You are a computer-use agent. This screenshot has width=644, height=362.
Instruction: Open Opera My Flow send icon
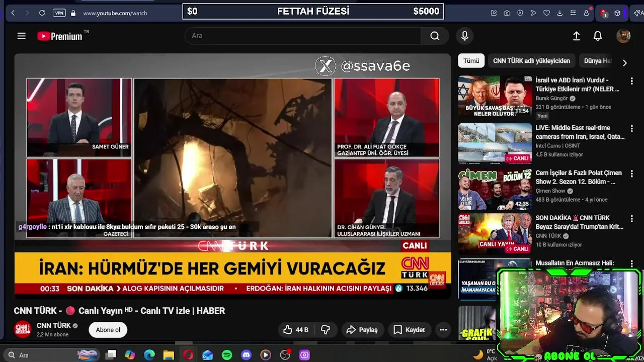pos(533,13)
